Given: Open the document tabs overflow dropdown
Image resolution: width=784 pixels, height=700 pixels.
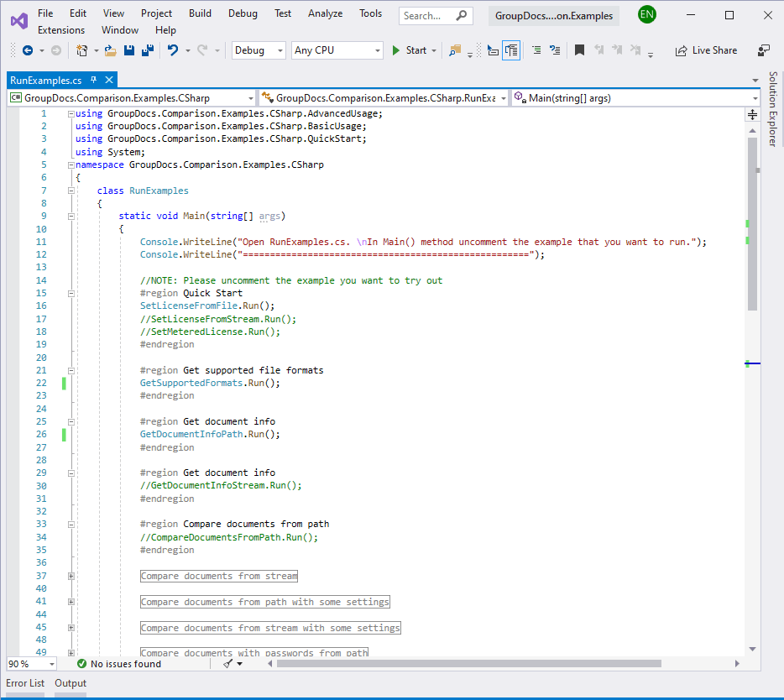Looking at the screenshot, I should (x=755, y=81).
